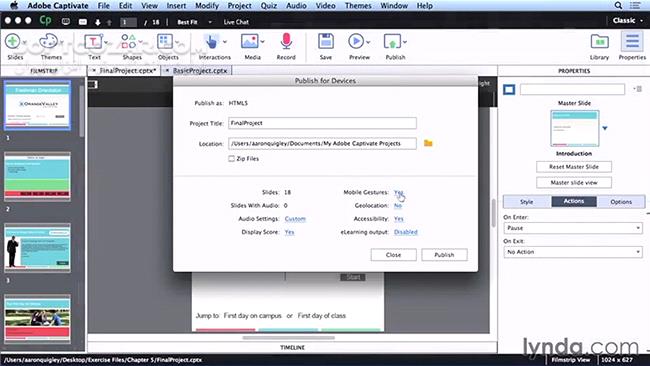
Task: Open the Quiz menu
Action: pyautogui.click(x=269, y=5)
